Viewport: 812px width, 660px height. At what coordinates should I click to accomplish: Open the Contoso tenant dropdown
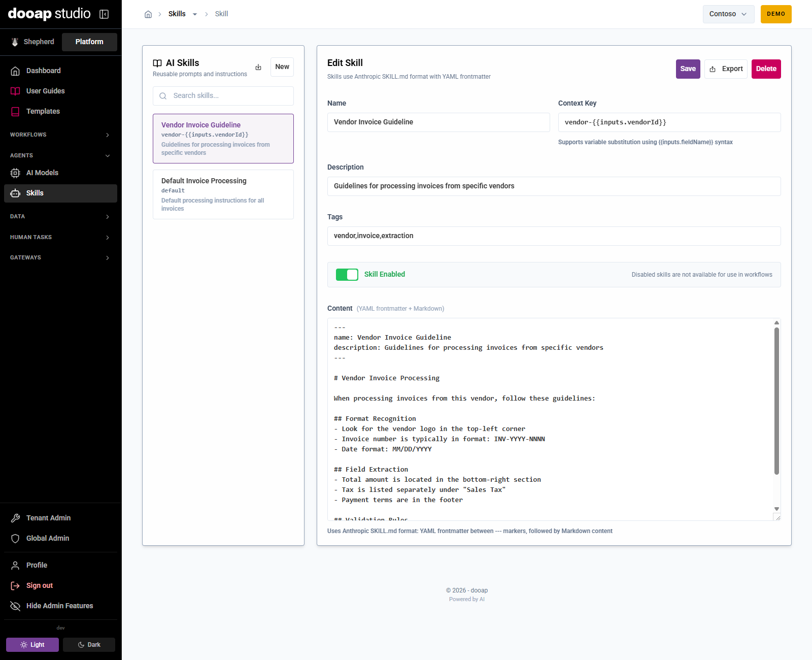coord(728,14)
